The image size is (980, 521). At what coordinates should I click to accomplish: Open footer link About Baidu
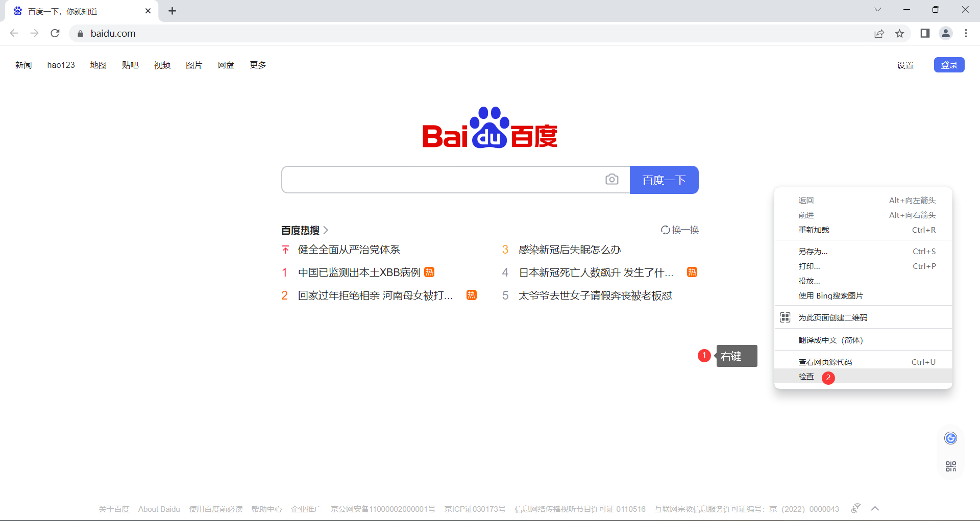coord(159,509)
